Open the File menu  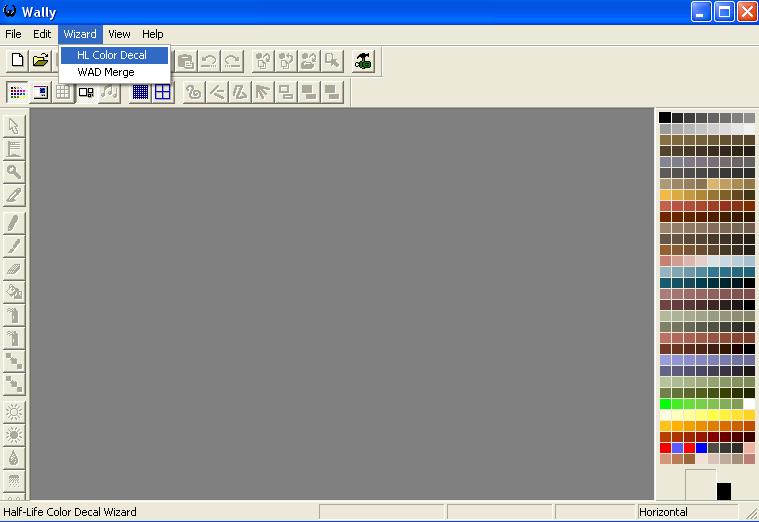13,34
